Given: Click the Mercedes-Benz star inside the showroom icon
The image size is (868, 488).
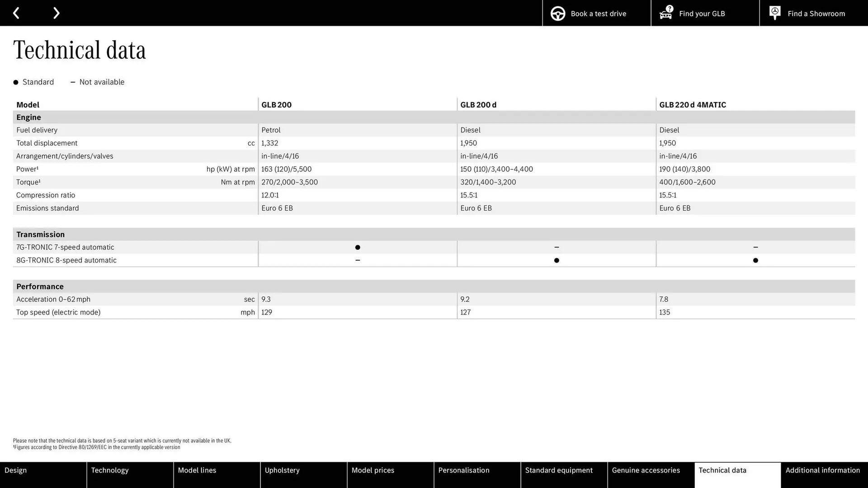Looking at the screenshot, I should tap(774, 12).
